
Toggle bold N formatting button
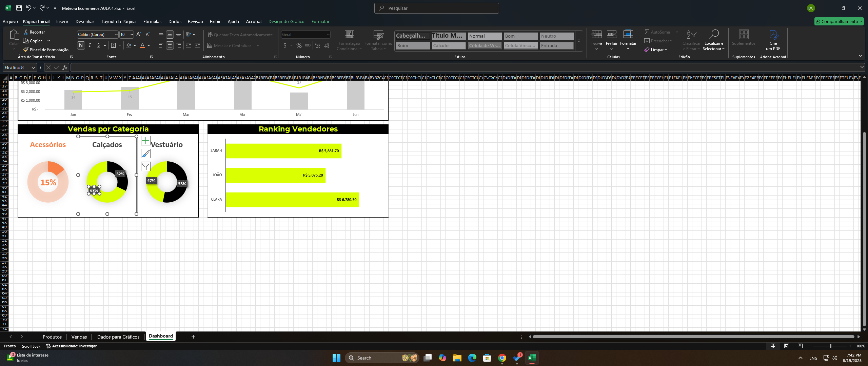(81, 45)
